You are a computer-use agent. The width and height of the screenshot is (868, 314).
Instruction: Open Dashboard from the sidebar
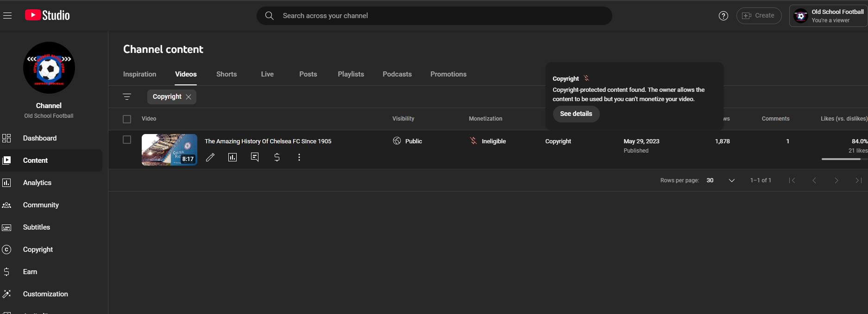tap(51, 138)
